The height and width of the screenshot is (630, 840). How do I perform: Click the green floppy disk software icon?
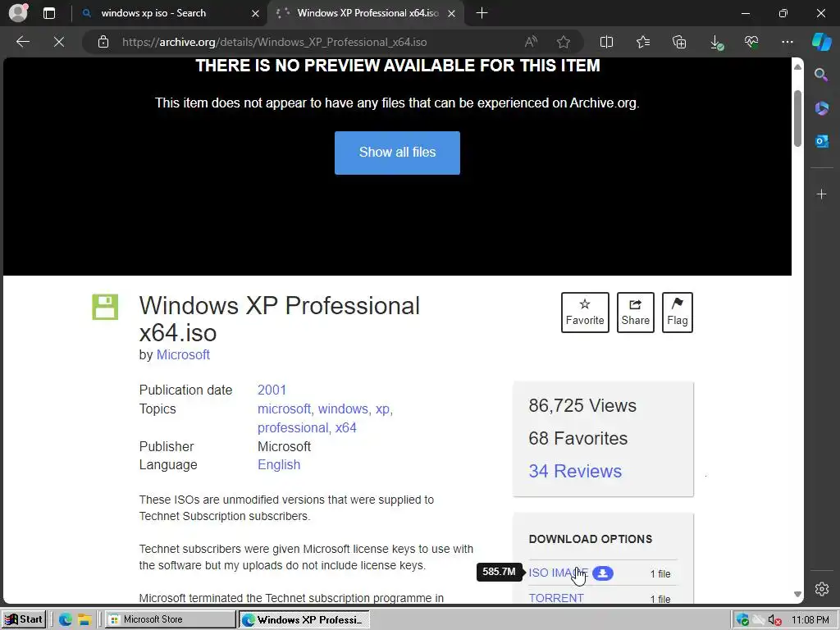105,307
